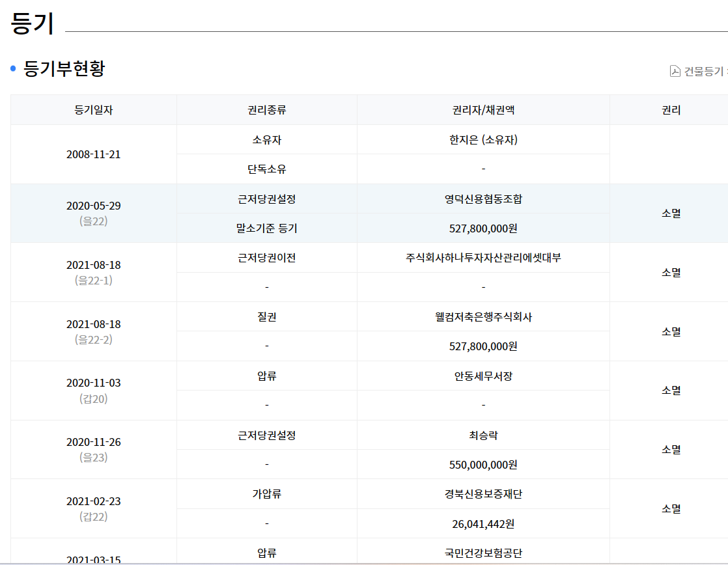Click the 가압류 rights type cell

[267, 493]
